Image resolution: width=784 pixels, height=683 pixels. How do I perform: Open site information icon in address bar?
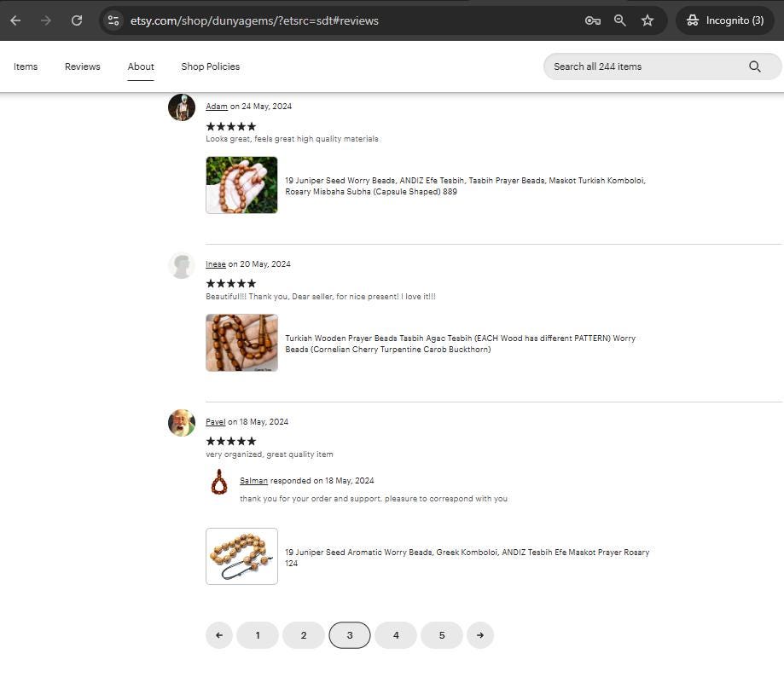pyautogui.click(x=113, y=20)
